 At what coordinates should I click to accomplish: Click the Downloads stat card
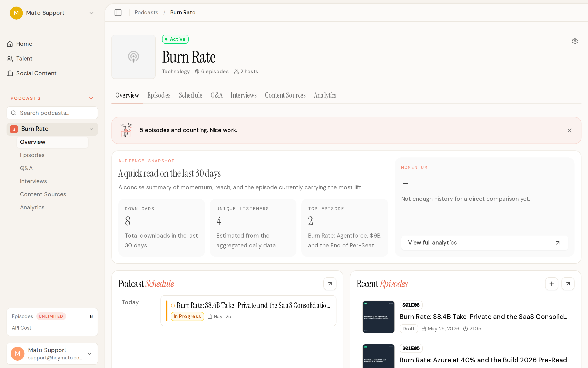(161, 228)
